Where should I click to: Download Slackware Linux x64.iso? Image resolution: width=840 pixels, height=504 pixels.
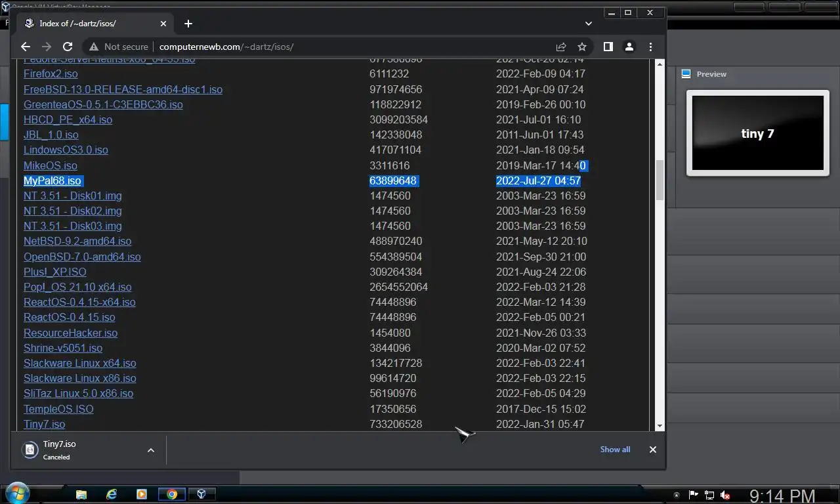click(79, 363)
